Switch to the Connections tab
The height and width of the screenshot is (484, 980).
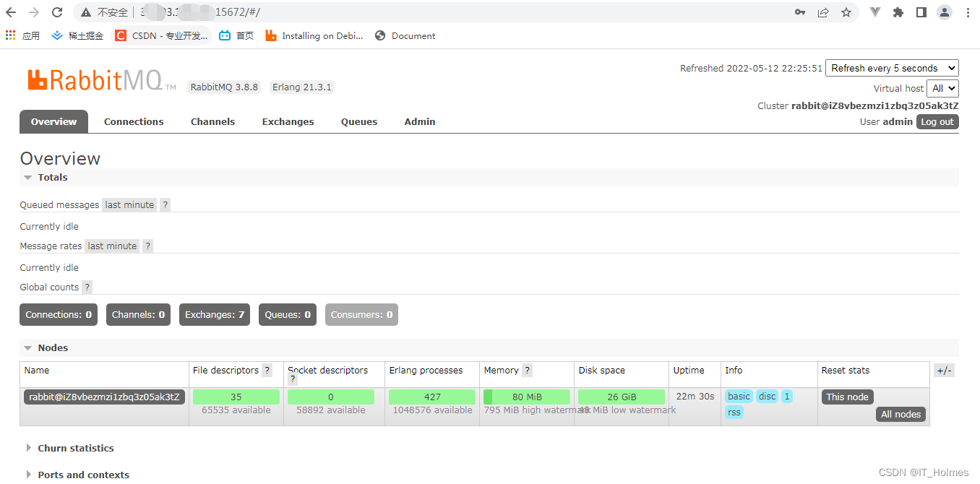click(x=134, y=121)
